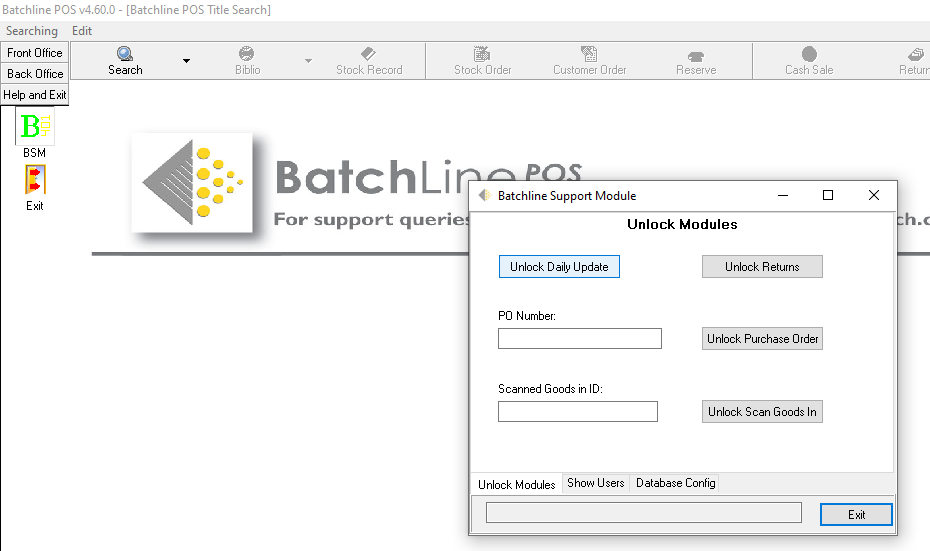Open the Edit menu
The height and width of the screenshot is (551, 930).
click(82, 31)
